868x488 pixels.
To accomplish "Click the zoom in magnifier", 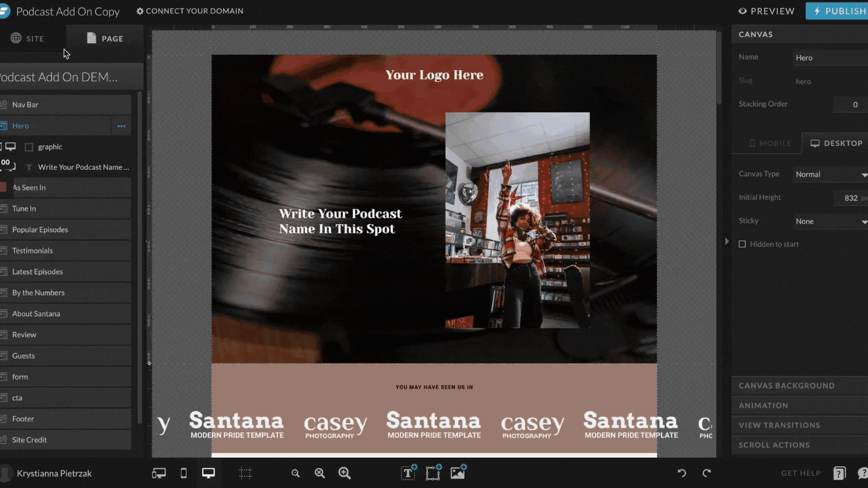I will (x=344, y=474).
